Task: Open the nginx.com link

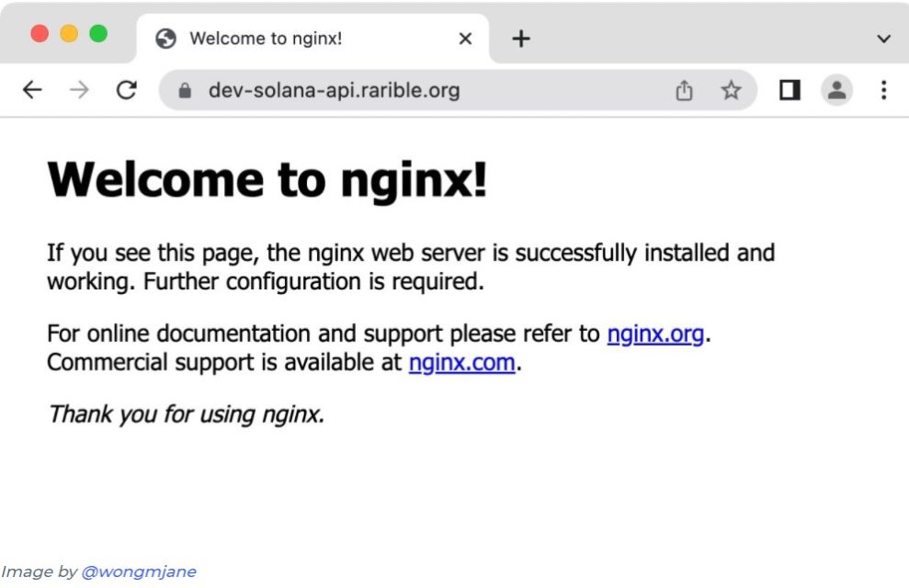Action: coord(462,363)
